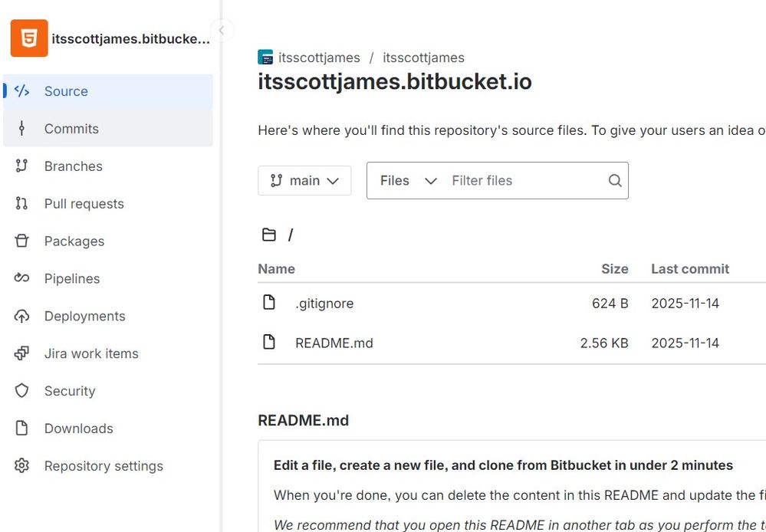Open Repository settings in the sidebar

108,465
